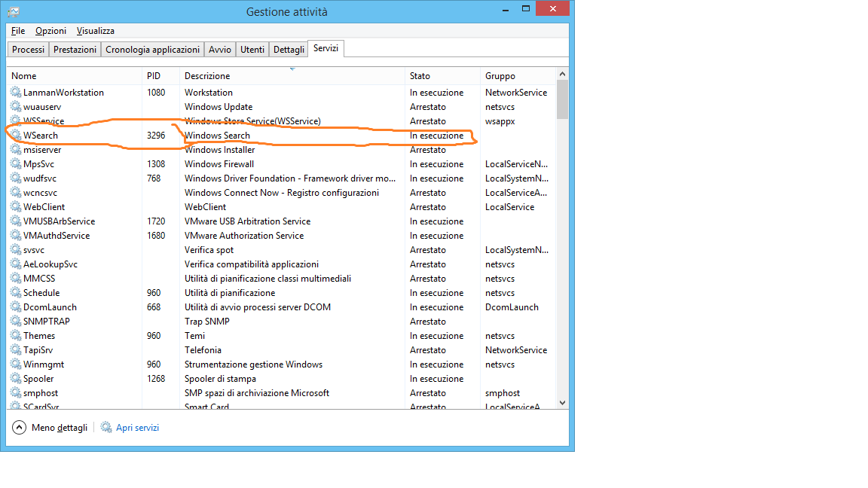Click the gear icon next to WebClient service name
The image size is (868, 488).
16,206
